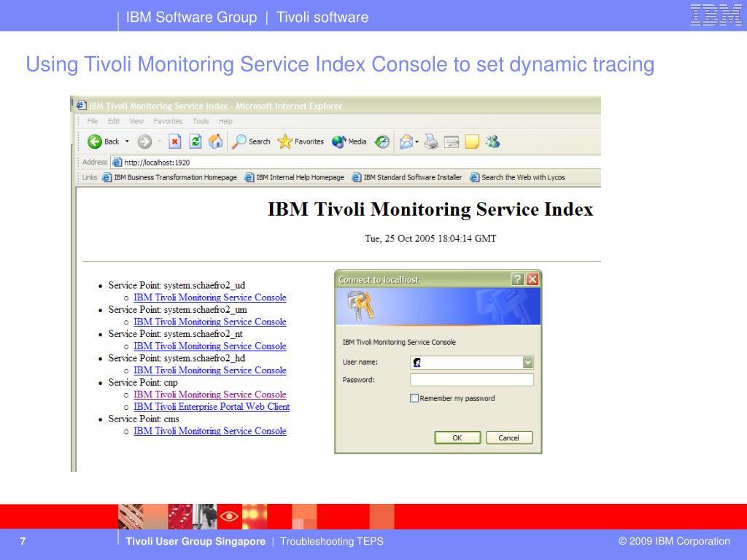Click the Forward arrow icon in toolbar
This screenshot has height=560, width=747.
144,141
